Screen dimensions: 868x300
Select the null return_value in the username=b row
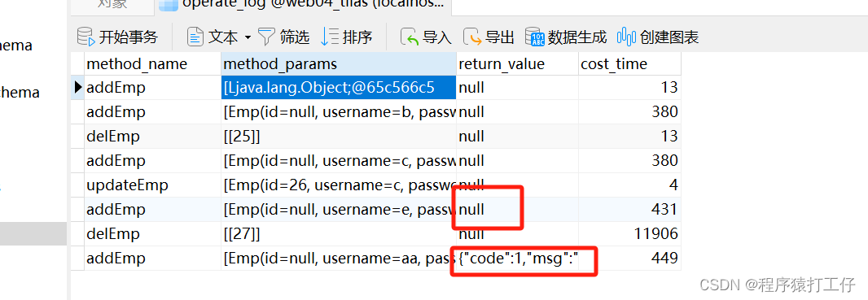pos(518,112)
